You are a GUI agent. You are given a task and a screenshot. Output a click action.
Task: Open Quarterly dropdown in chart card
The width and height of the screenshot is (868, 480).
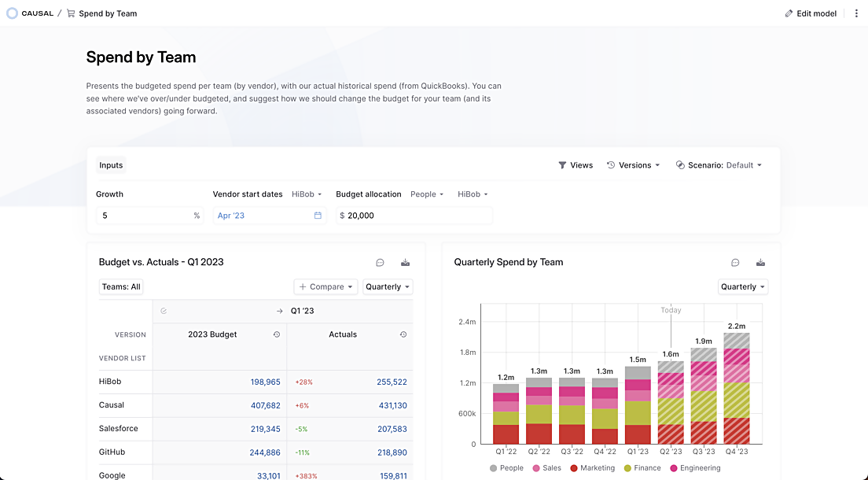[x=743, y=287]
